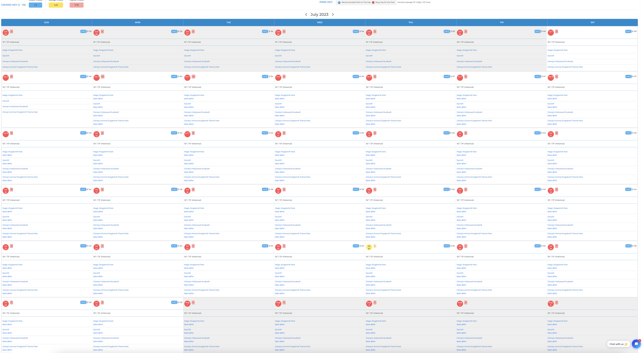644x353 pixels.
Task: Click the 'PARK KEY:' label
Action: click(326, 2)
